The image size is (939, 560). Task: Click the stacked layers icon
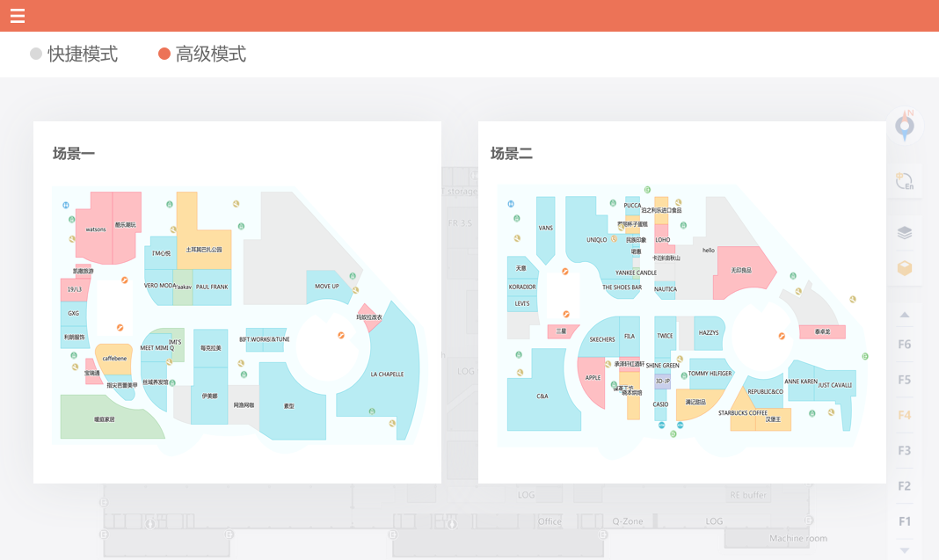(904, 233)
